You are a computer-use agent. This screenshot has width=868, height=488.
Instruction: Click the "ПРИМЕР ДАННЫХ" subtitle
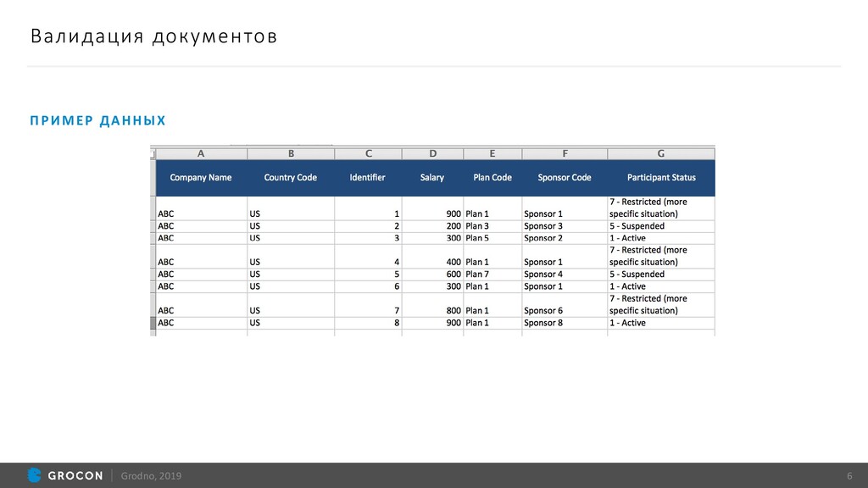pos(98,120)
